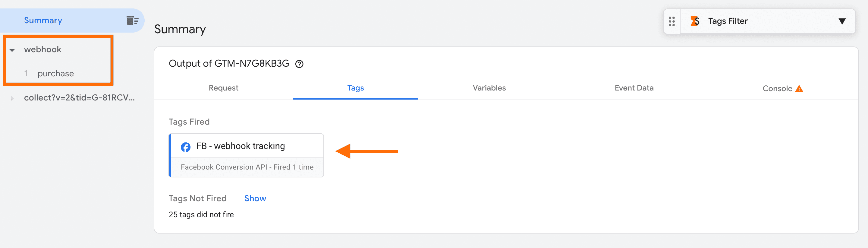Switch to the Variables tab

click(489, 88)
